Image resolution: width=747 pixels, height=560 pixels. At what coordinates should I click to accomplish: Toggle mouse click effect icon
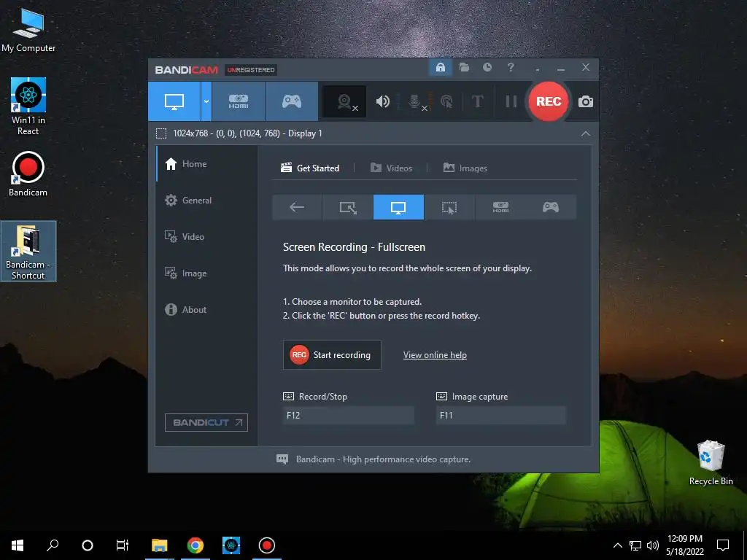[446, 101]
